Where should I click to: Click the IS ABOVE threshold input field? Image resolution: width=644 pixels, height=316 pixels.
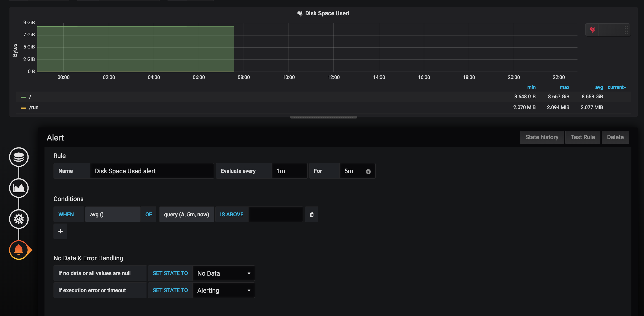pos(275,214)
